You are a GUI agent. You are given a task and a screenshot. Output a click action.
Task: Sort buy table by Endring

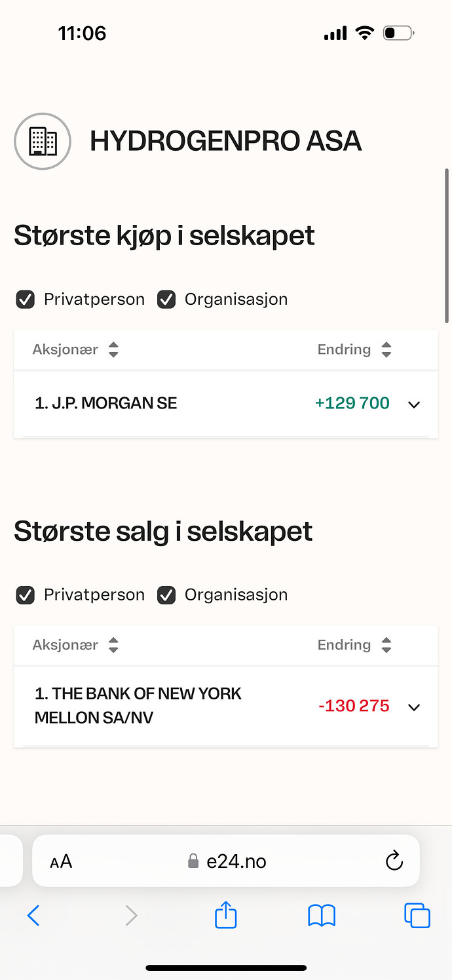pos(354,349)
